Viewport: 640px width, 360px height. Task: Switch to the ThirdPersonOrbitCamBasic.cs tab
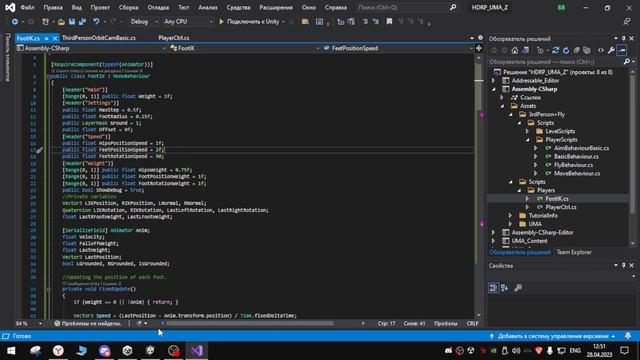99,38
